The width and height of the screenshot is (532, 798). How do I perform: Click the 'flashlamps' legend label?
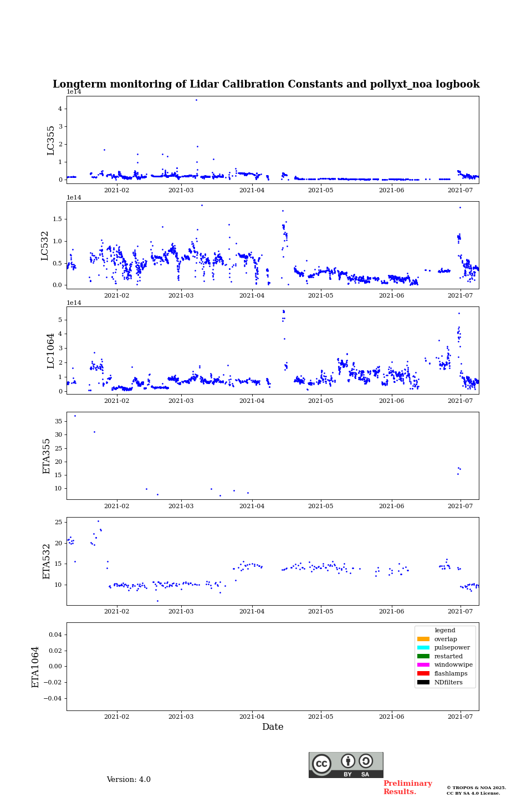point(451,674)
